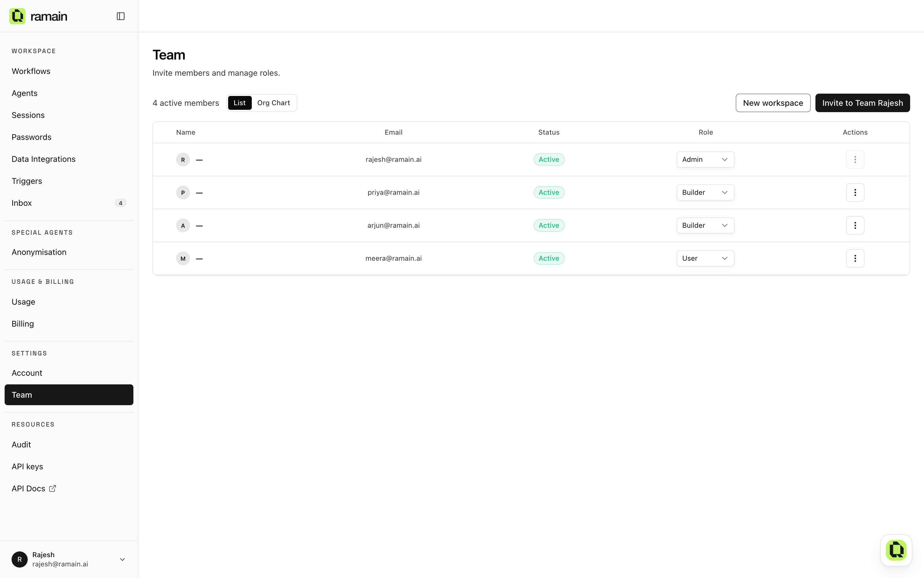Open Triggers in the sidebar

click(69, 181)
